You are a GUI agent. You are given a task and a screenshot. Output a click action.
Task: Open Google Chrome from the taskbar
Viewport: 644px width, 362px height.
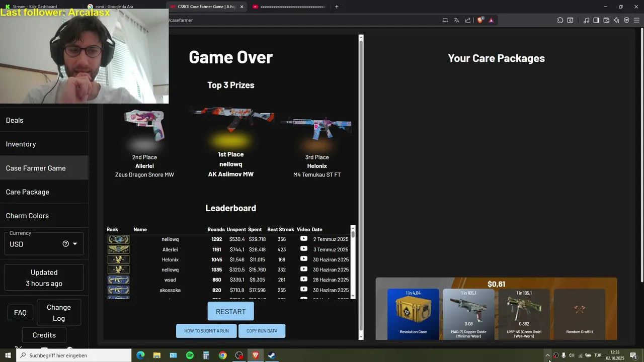pyautogui.click(x=222, y=355)
